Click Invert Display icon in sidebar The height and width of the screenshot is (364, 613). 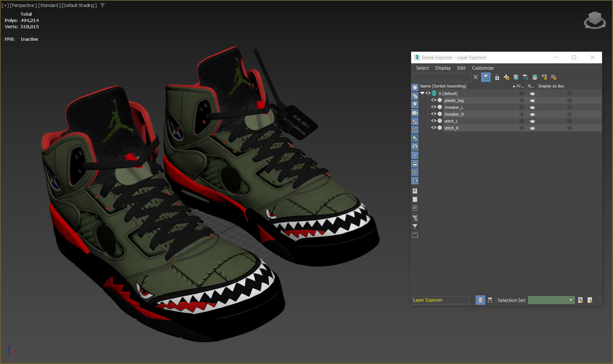coord(415,208)
